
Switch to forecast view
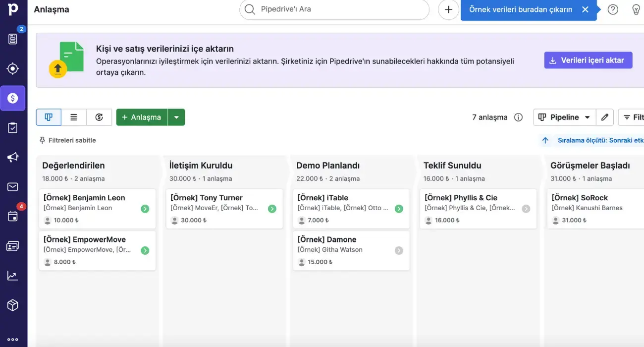(x=99, y=117)
